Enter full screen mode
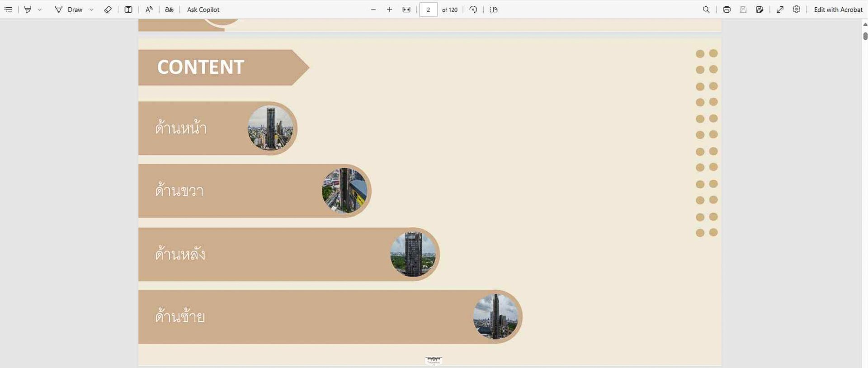The height and width of the screenshot is (368, 868). pyautogui.click(x=780, y=10)
